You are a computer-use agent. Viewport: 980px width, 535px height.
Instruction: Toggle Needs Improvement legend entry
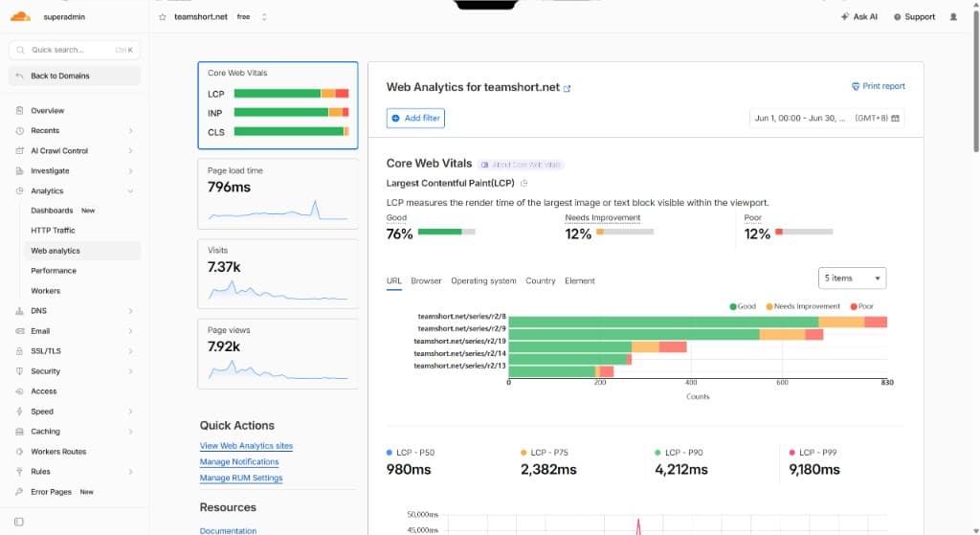click(x=803, y=306)
